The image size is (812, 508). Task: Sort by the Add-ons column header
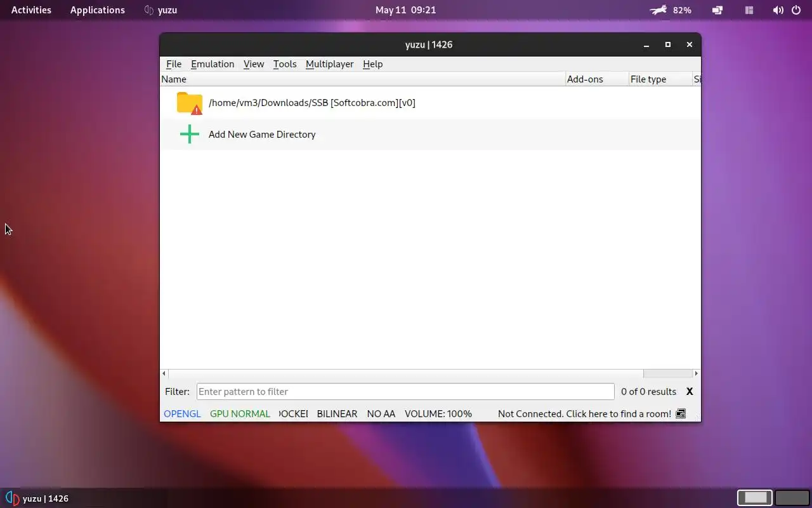(597, 79)
